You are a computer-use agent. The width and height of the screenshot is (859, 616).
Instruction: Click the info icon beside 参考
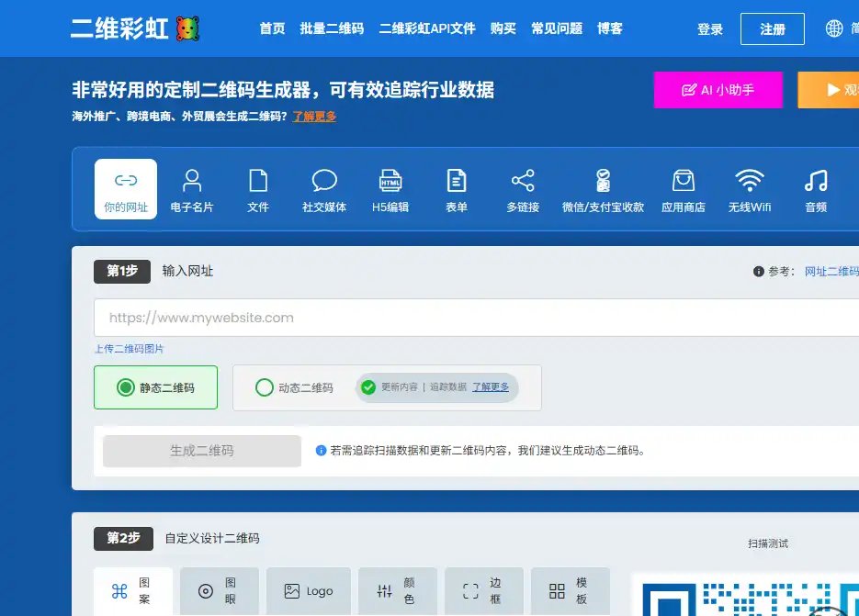pyautogui.click(x=758, y=272)
